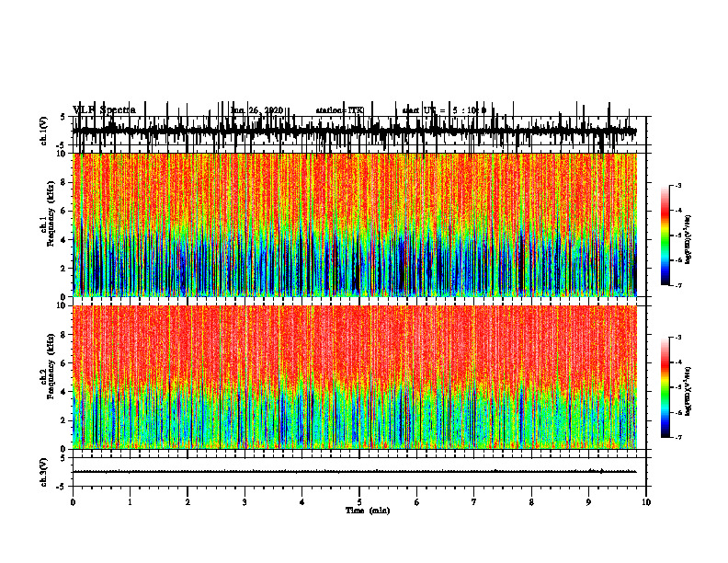Click the '-7' value on ch.1 color bar
The height and width of the screenshot is (563, 728).
click(678, 285)
